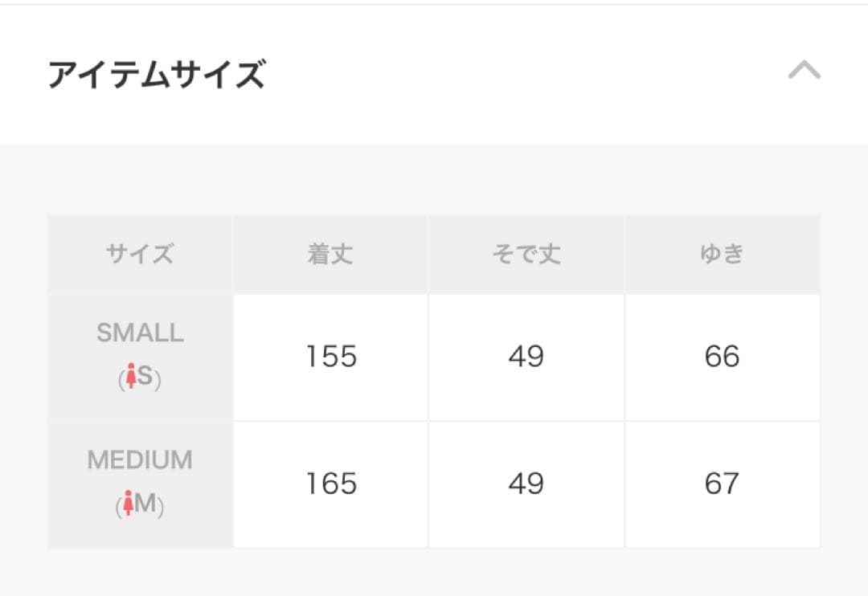This screenshot has height=596, width=868.
Task: Click the MEDIUM size row label
Action: coord(140,460)
